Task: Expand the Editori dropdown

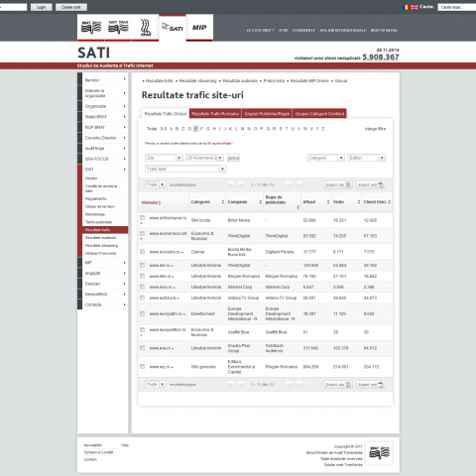Action: point(366,158)
